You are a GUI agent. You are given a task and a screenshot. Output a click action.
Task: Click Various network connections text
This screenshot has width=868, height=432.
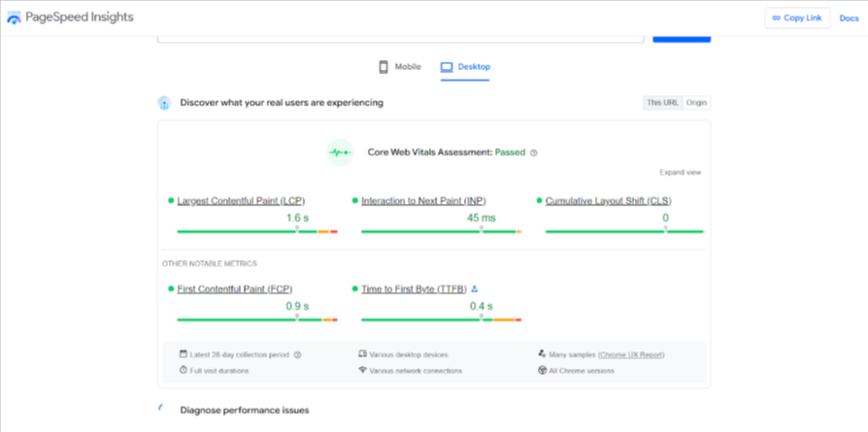(x=416, y=371)
